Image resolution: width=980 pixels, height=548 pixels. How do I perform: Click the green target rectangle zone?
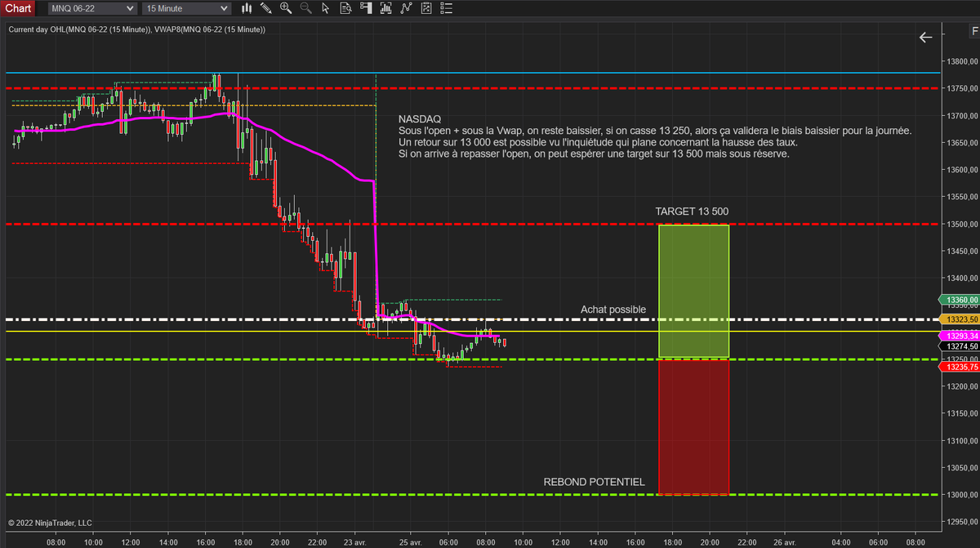tap(693, 291)
